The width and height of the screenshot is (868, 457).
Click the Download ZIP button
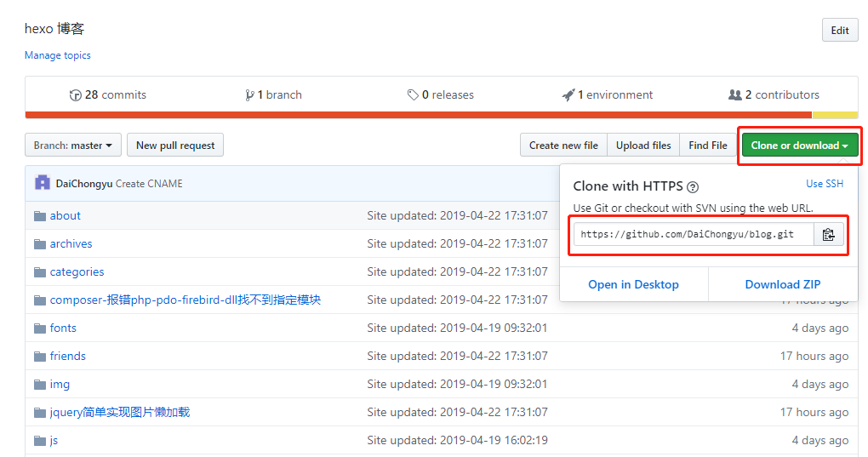[782, 284]
